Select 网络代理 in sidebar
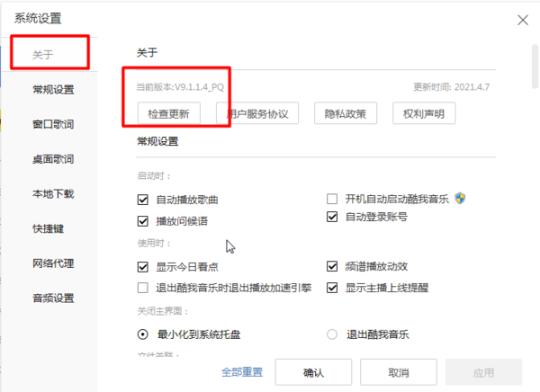Screen dimensions: 540x392 click(x=53, y=263)
